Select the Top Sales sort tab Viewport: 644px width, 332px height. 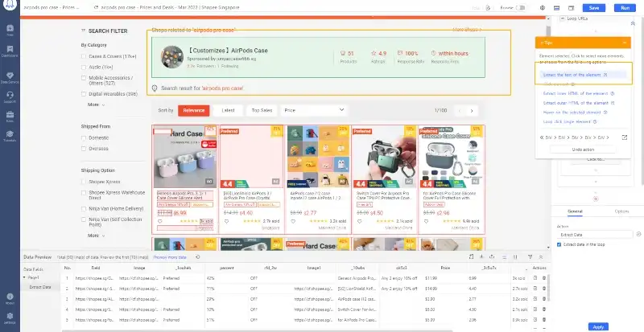click(x=262, y=110)
